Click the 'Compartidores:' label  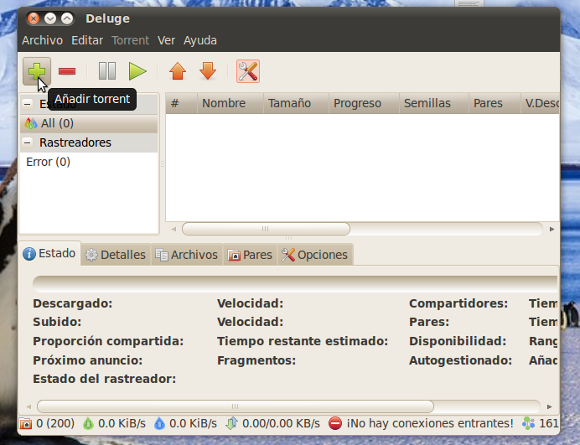click(459, 303)
